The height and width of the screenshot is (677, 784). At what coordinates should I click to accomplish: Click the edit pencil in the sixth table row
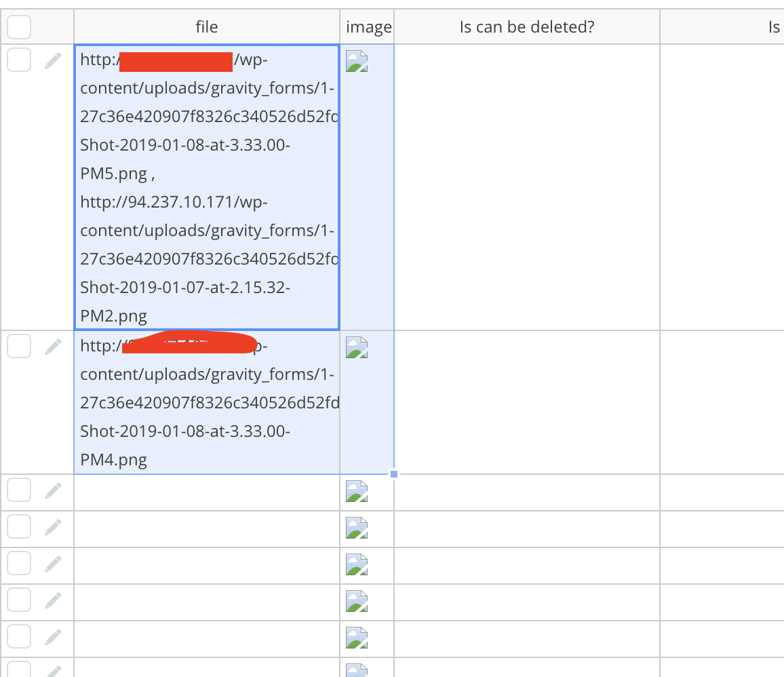click(53, 600)
